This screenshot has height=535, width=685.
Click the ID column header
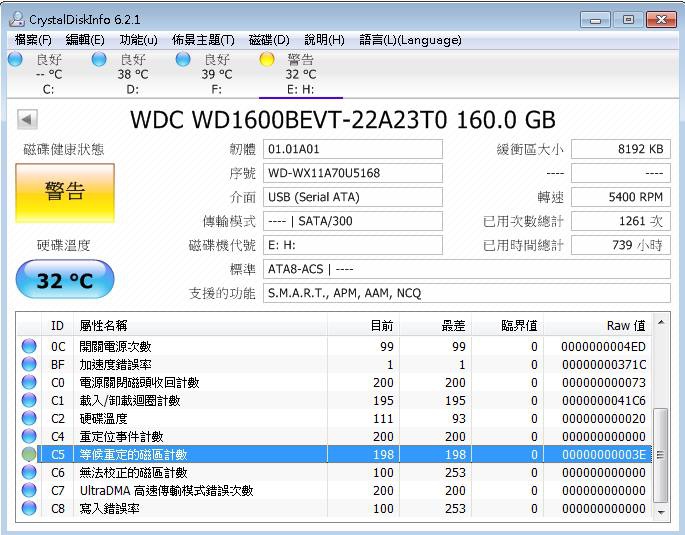tap(57, 325)
